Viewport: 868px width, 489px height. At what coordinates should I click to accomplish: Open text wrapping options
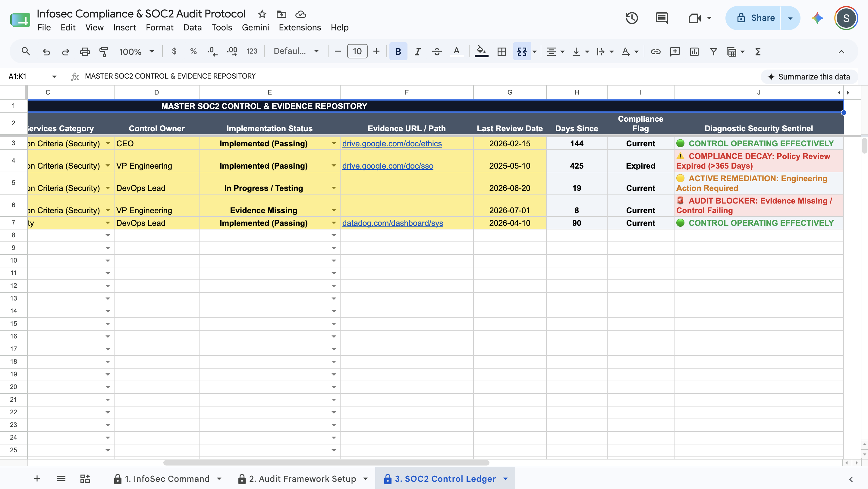pyautogui.click(x=605, y=51)
